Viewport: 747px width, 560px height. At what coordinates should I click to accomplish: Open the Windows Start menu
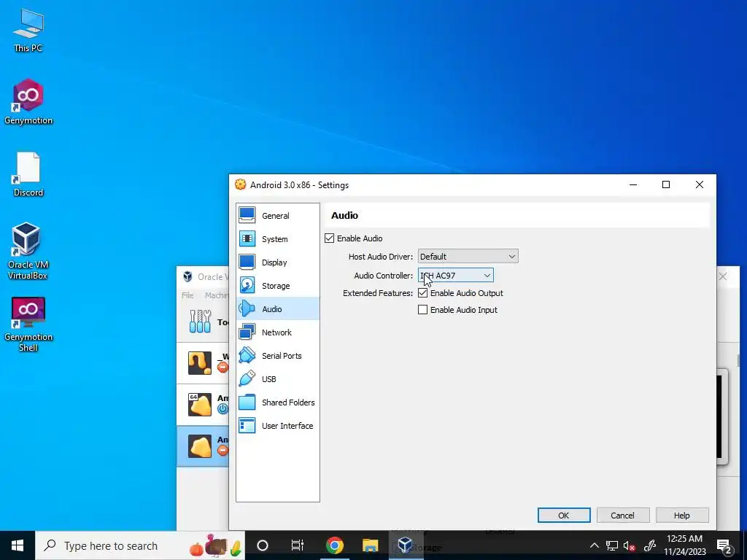18,545
